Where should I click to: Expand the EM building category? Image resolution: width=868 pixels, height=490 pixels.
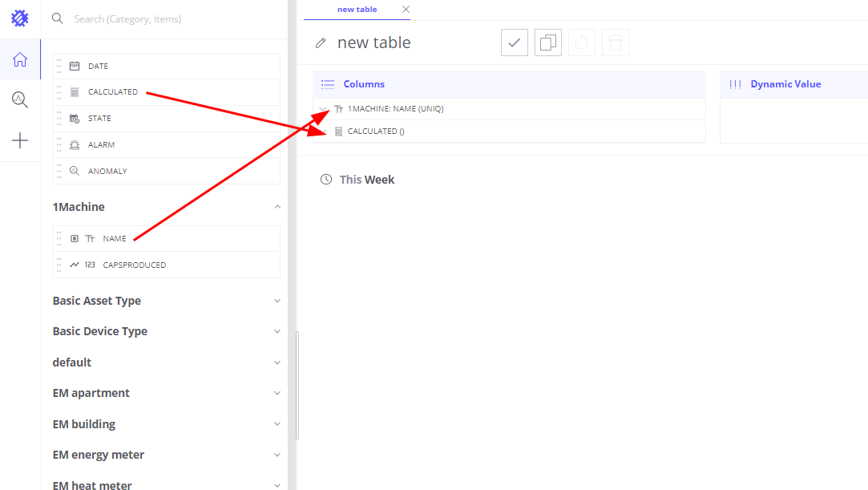pos(277,424)
